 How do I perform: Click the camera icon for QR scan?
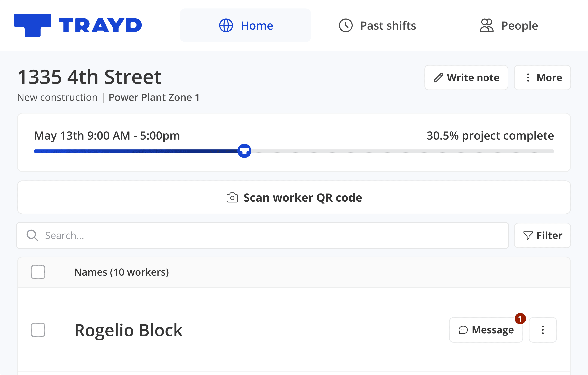[x=232, y=198]
